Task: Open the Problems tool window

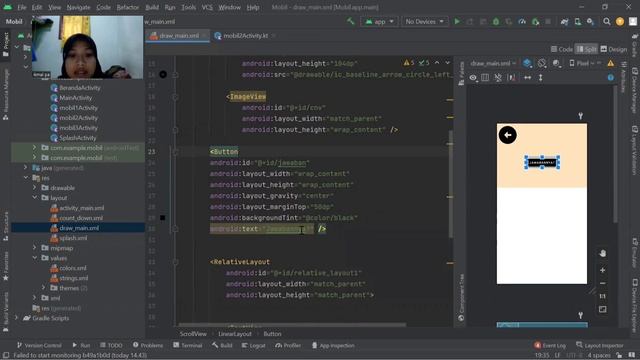Action: pyautogui.click(x=148, y=345)
